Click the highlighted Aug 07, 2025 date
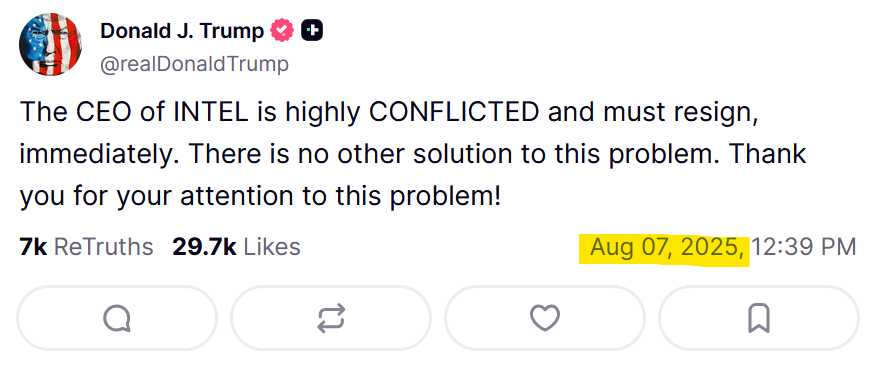This screenshot has width=874, height=367. pos(667,247)
